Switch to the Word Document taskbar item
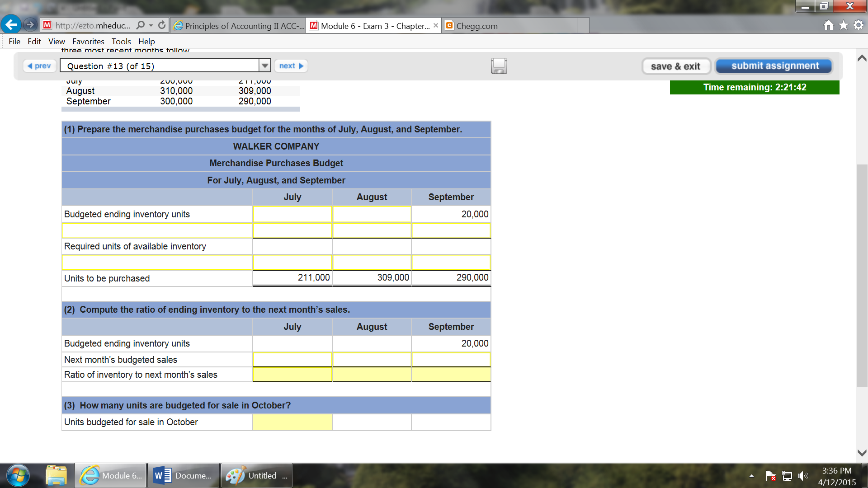Screen dimensions: 868x488 (x=184, y=475)
